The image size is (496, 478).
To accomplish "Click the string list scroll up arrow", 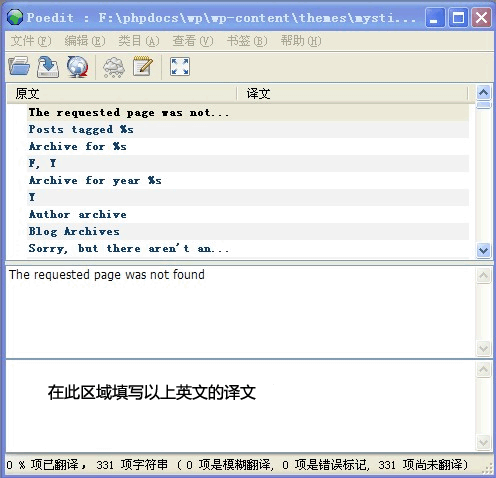I will [x=483, y=92].
